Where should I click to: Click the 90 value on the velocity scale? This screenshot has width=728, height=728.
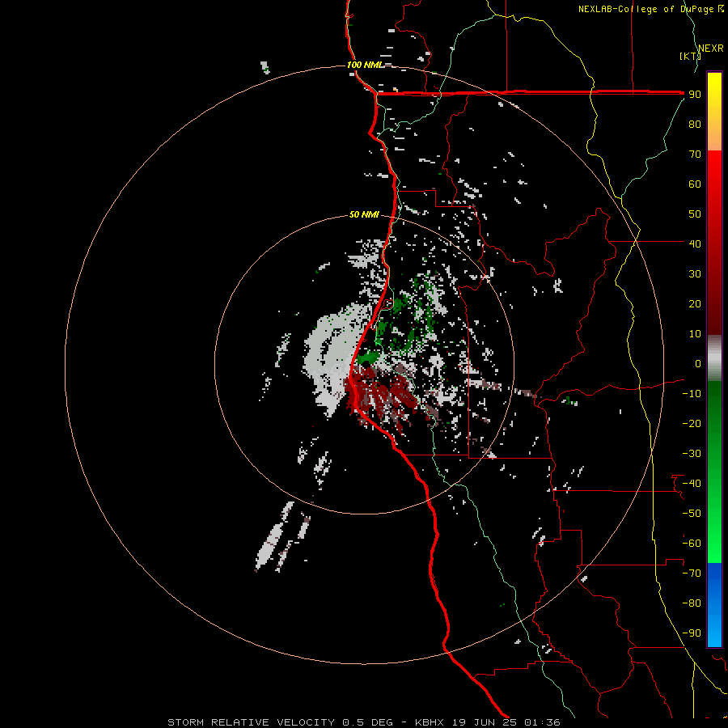tap(695, 95)
